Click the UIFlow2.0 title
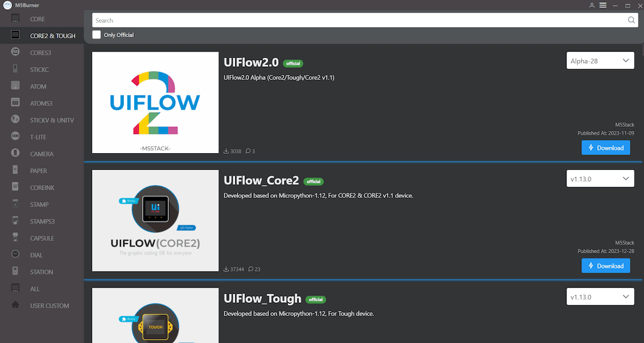This screenshot has width=644, height=343. point(251,62)
